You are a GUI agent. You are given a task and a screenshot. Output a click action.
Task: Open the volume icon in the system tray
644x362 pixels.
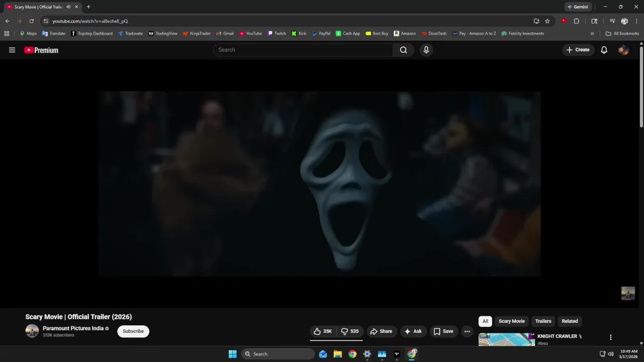(611, 354)
